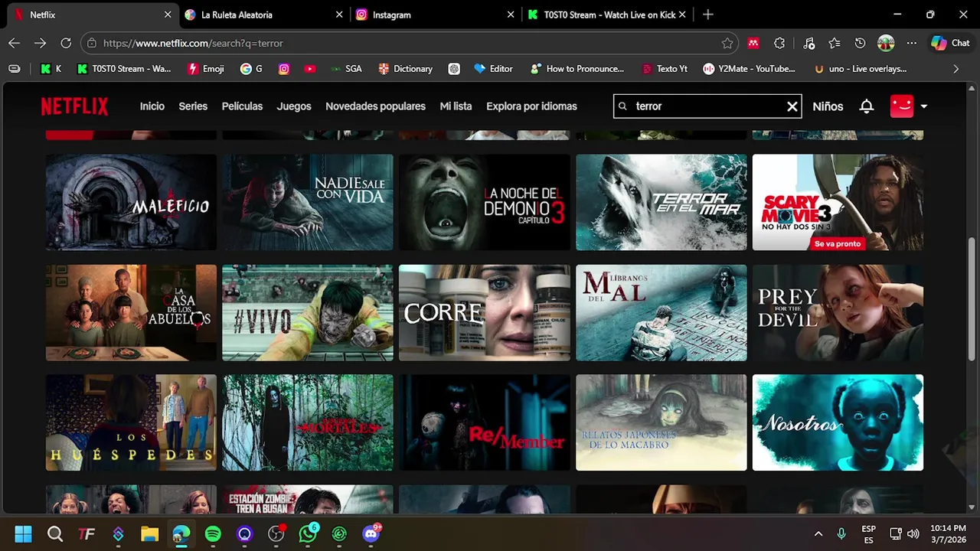Open WhatsApp from the taskbar
Screen dimensions: 980x551
click(x=309, y=533)
